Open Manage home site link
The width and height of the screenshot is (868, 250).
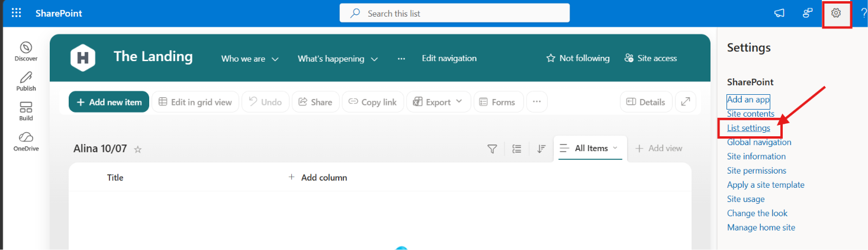(x=761, y=227)
